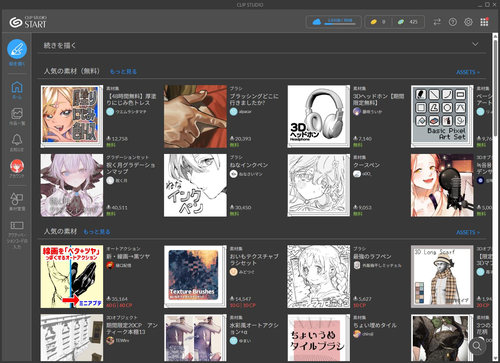The width and height of the screenshot is (500, 363).
Task: Open the app grid menu icon
Action: pos(484,22)
